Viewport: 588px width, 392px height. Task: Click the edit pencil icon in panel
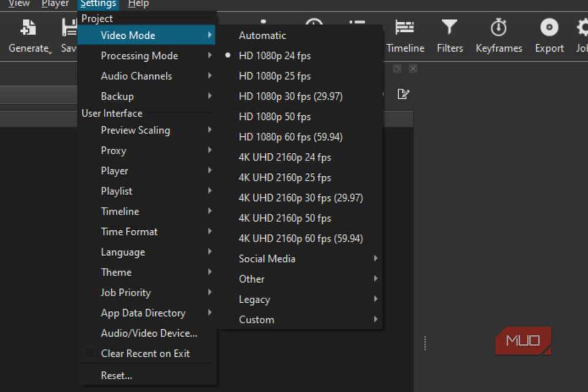(403, 93)
